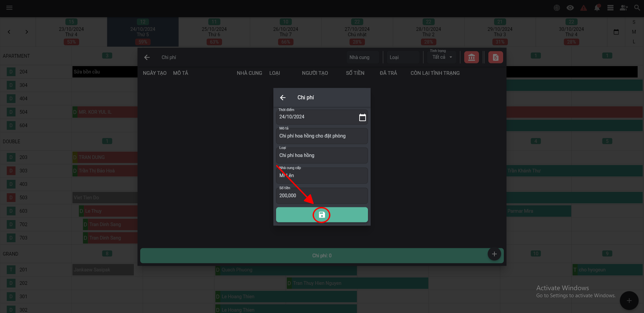Select the 30/10/2024 Thứ 4 date column
Viewport: 644px width, 313px height.
point(571,32)
